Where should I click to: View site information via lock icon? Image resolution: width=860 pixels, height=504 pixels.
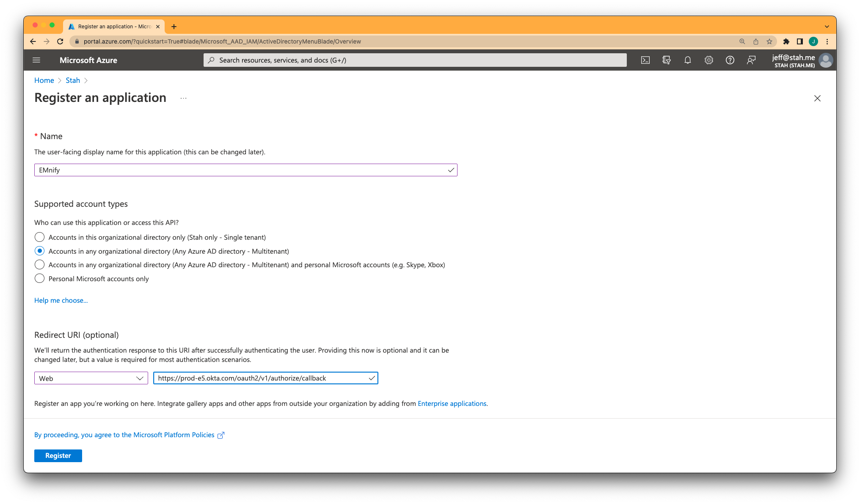click(77, 41)
